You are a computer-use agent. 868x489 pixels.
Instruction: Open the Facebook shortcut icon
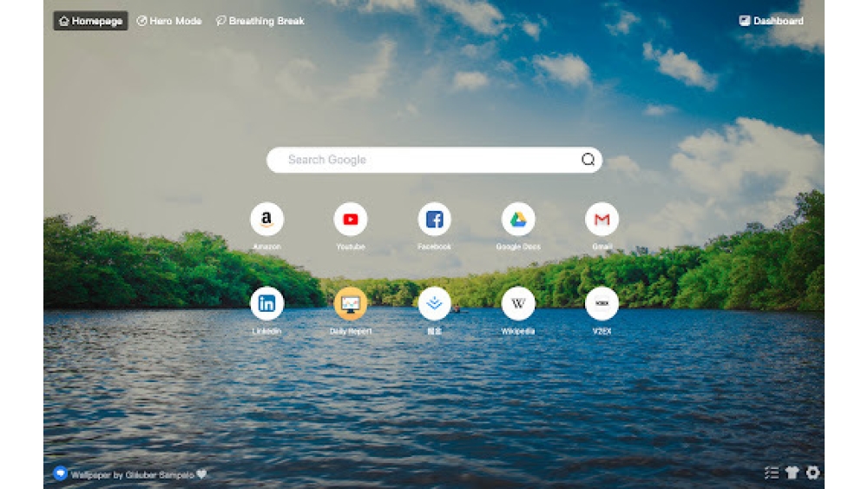(434, 219)
